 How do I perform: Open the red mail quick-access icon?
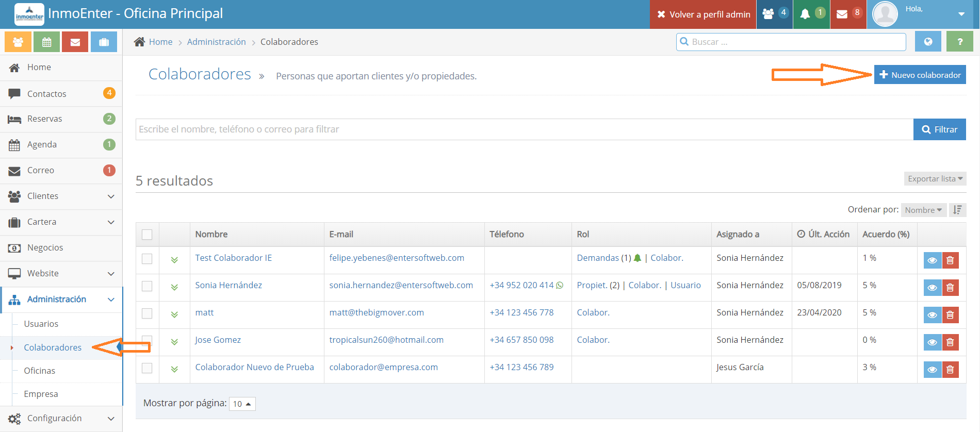(x=75, y=42)
